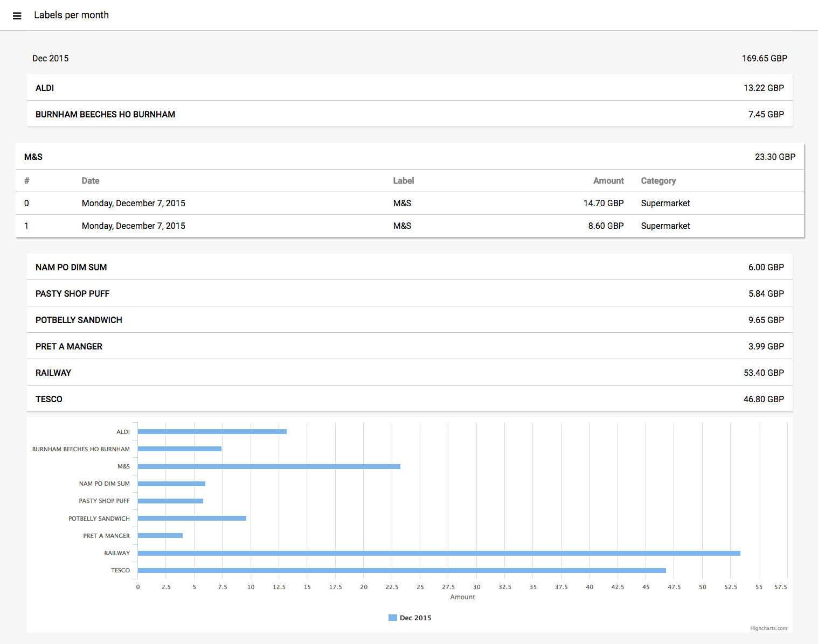This screenshot has width=818, height=644.
Task: Expand the BURNHAM BEECHES HO BURNHAM row
Action: click(x=410, y=114)
